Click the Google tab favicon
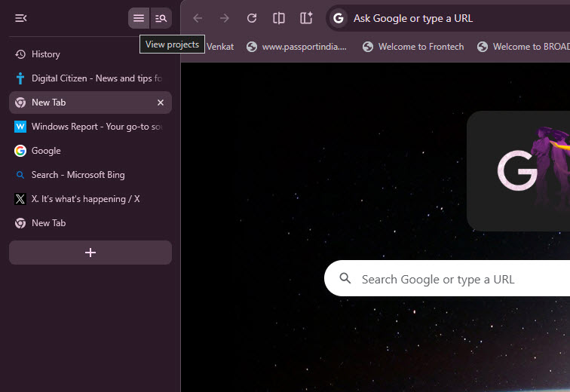 click(x=20, y=151)
